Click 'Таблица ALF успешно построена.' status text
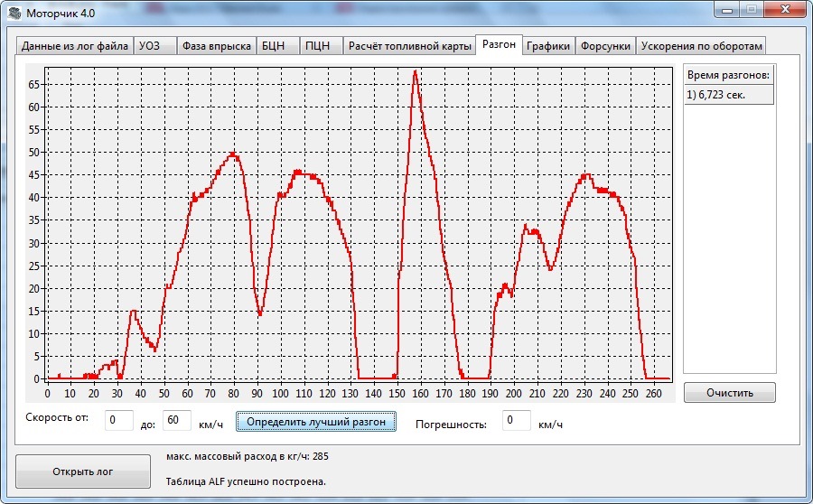The width and height of the screenshot is (813, 504). 246,481
